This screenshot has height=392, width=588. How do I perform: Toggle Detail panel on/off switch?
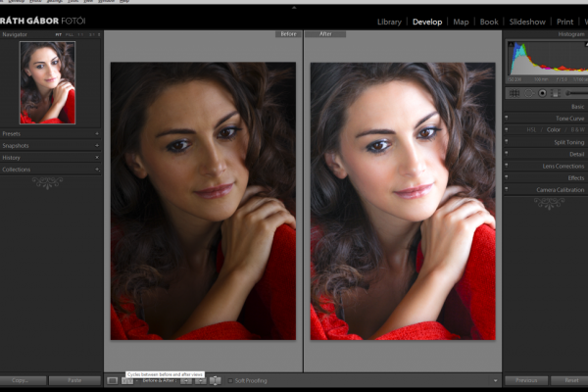tap(507, 154)
